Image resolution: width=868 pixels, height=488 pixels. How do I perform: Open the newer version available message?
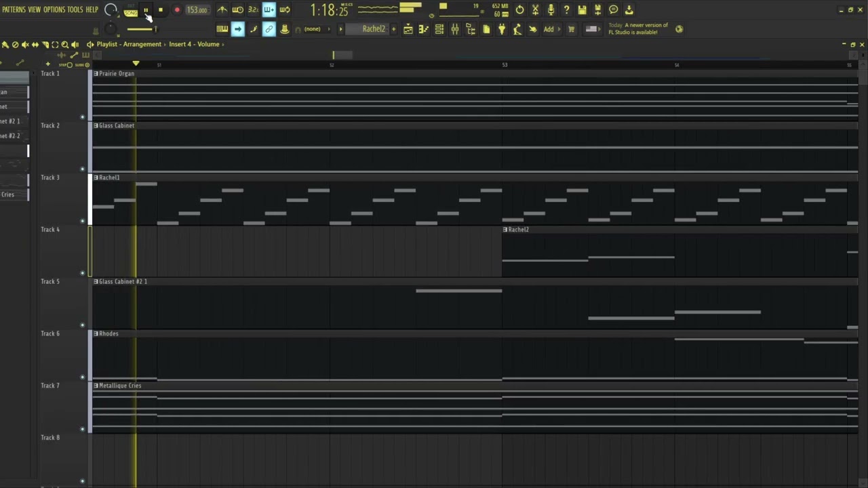coord(638,28)
